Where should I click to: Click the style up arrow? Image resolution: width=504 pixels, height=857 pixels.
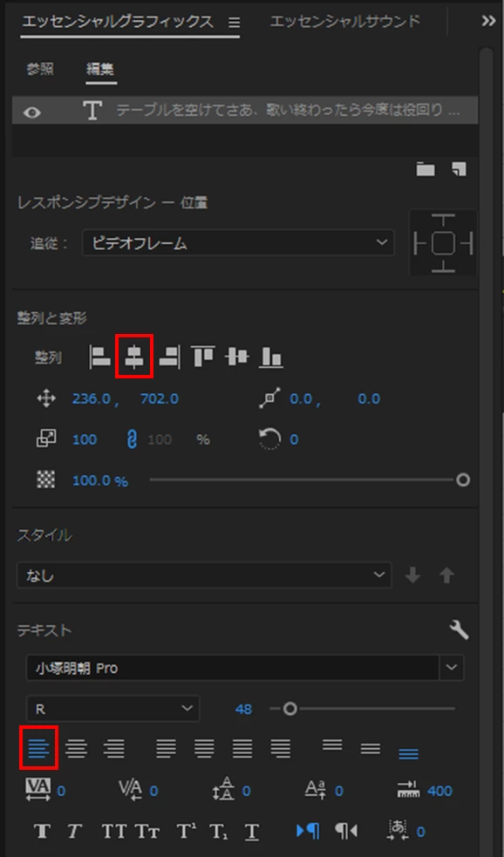point(447,575)
